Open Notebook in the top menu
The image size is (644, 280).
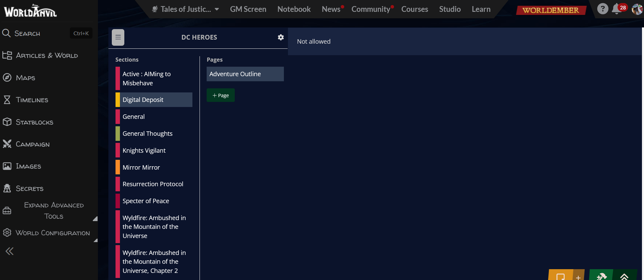pyautogui.click(x=294, y=9)
